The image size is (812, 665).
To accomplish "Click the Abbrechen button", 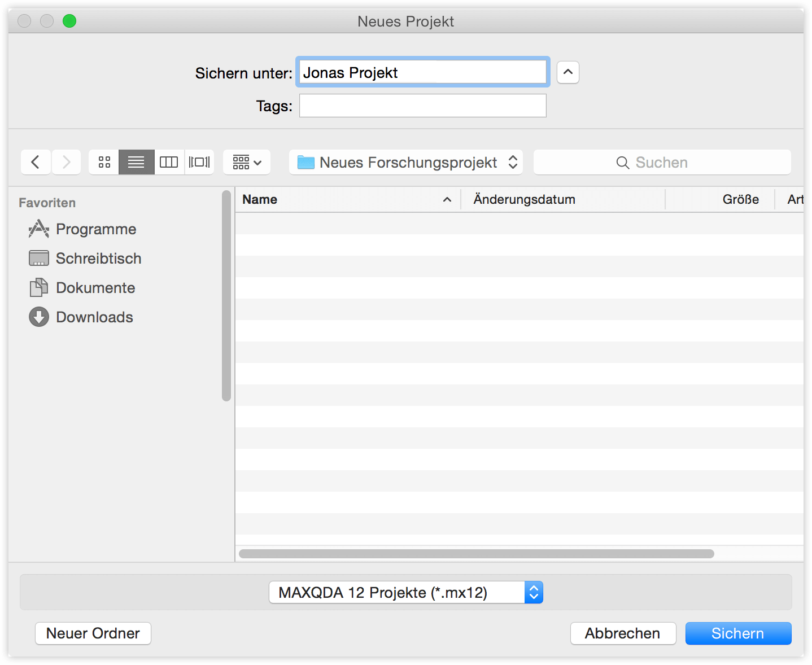I will point(623,633).
